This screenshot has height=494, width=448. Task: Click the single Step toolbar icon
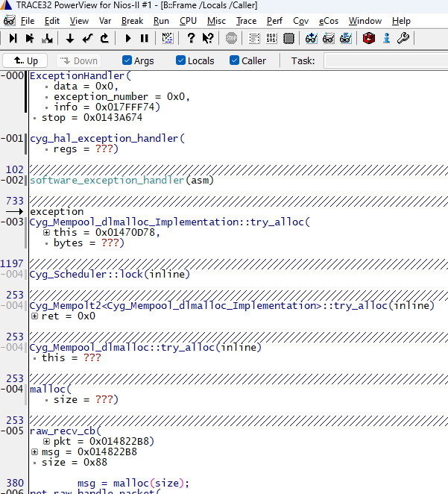point(13,38)
